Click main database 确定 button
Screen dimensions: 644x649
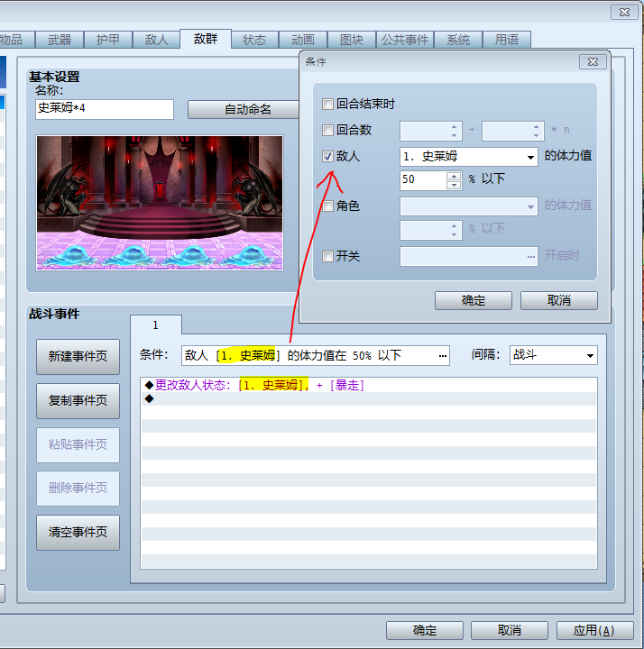tap(425, 630)
